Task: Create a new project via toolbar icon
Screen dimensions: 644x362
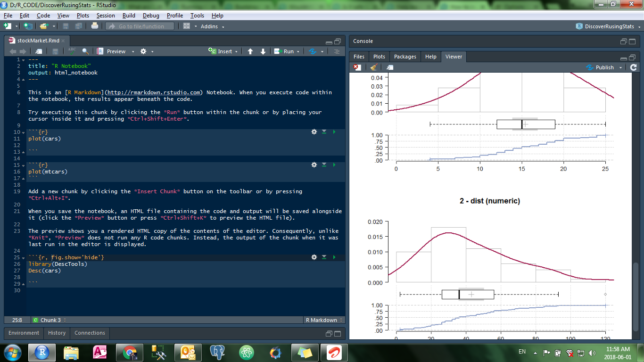Action: pos(29,26)
